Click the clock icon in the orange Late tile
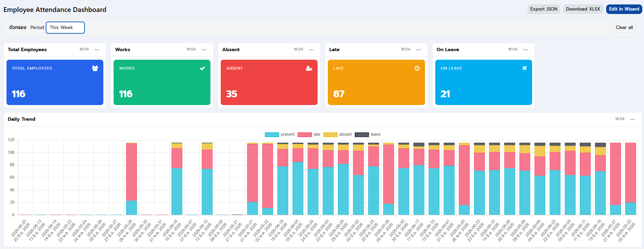 coord(417,68)
